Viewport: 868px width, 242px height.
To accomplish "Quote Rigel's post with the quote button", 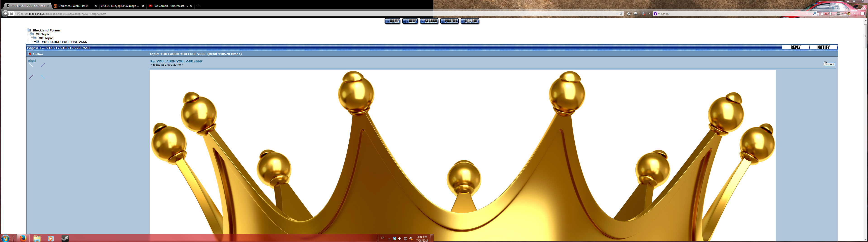I will (829, 64).
